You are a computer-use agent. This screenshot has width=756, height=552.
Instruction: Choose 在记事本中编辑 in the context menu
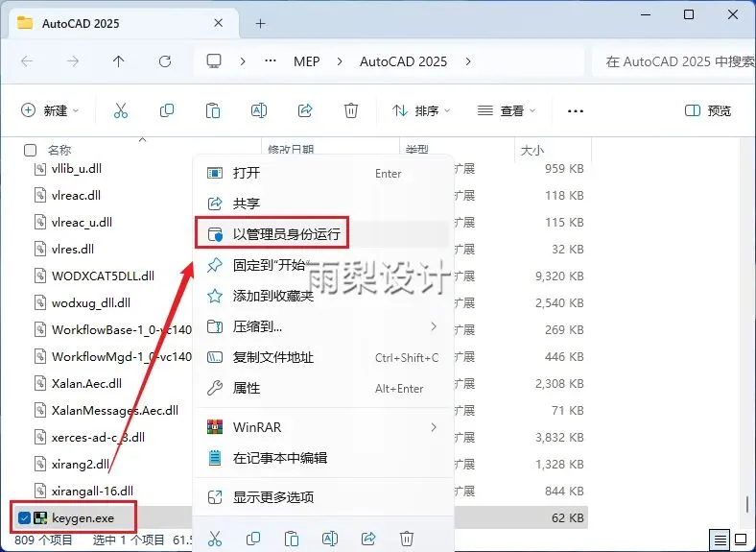click(x=323, y=457)
